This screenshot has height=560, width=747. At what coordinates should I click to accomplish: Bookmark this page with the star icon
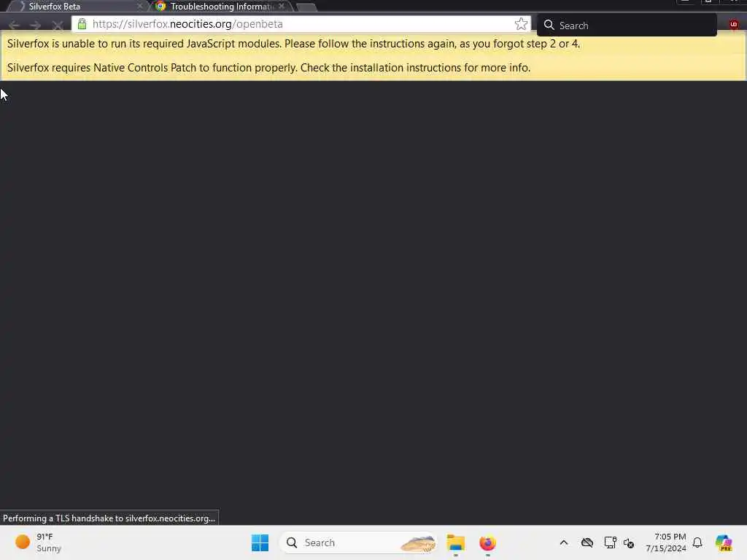click(x=521, y=24)
